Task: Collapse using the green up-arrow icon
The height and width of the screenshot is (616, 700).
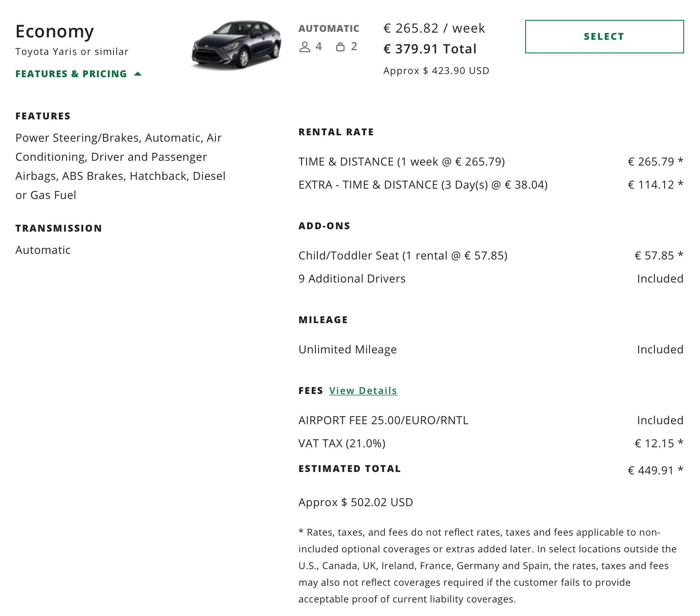Action: pos(138,74)
